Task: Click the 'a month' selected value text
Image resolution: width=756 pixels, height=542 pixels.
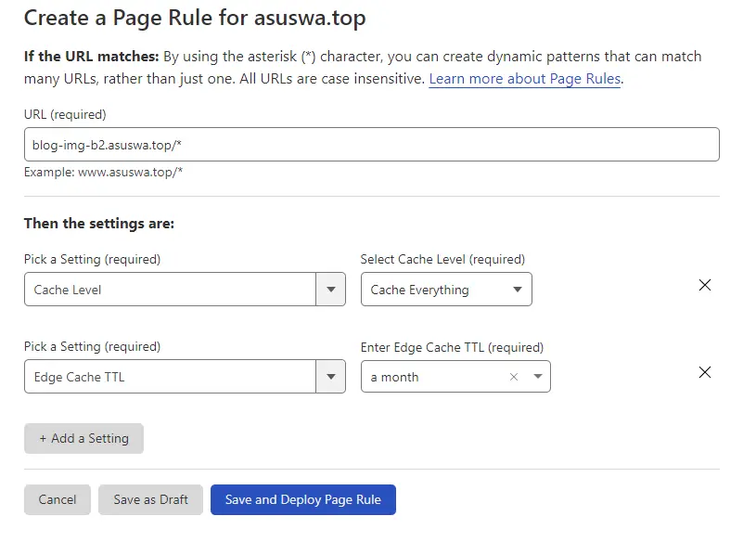Action: [x=394, y=377]
